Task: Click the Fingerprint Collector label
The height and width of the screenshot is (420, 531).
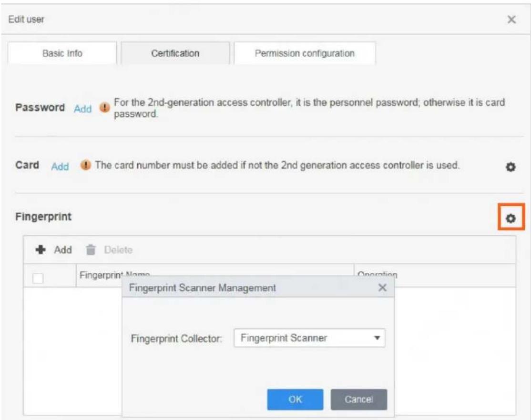Action: point(176,339)
